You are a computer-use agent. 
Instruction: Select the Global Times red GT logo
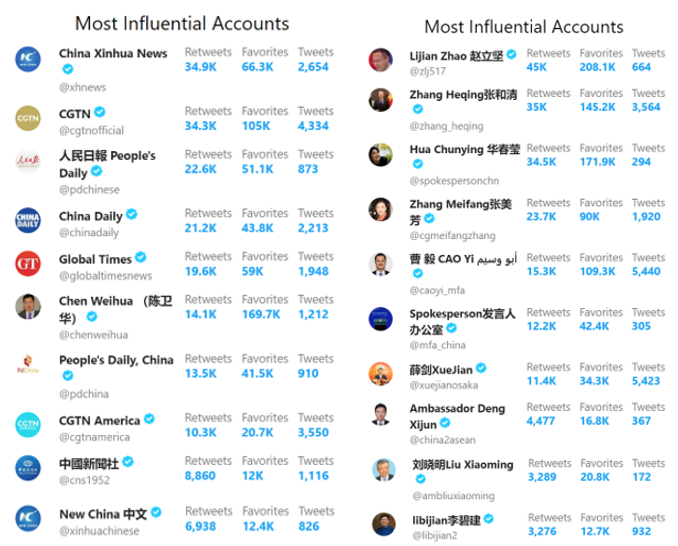coord(28,263)
